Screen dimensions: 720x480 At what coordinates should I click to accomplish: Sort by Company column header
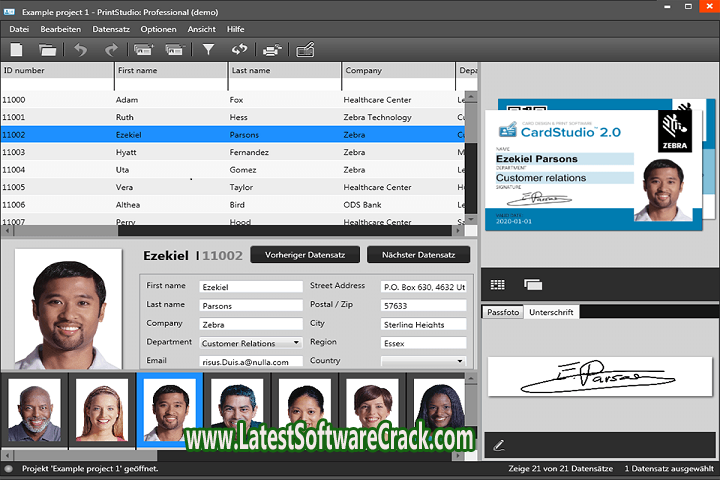coord(399,70)
